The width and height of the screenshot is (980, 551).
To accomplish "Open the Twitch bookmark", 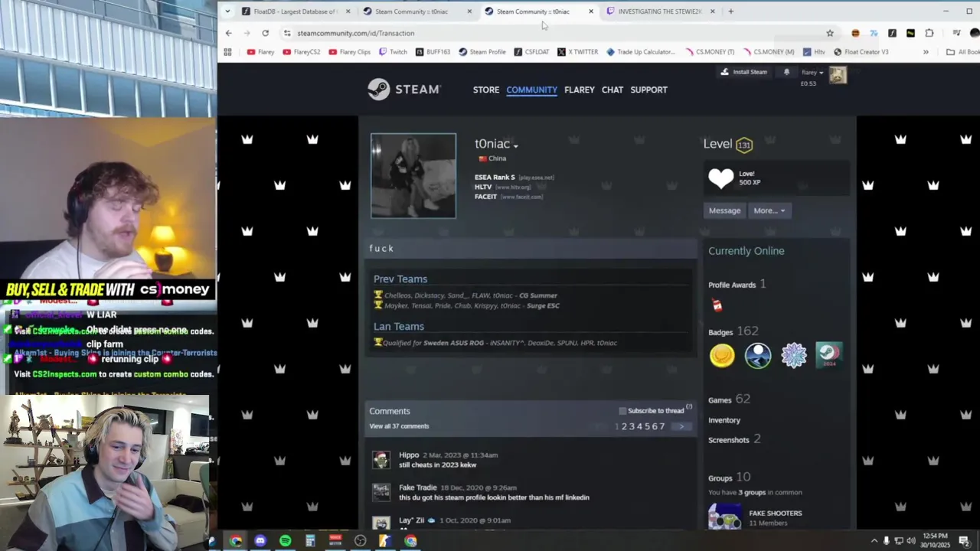I will pyautogui.click(x=393, y=52).
